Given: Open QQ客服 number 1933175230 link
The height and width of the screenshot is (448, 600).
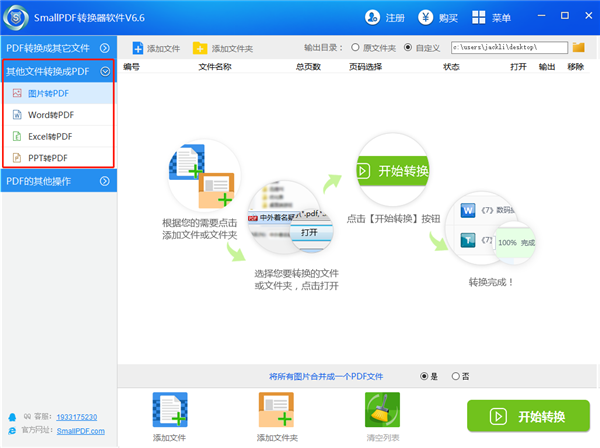Looking at the screenshot, I should (77, 417).
